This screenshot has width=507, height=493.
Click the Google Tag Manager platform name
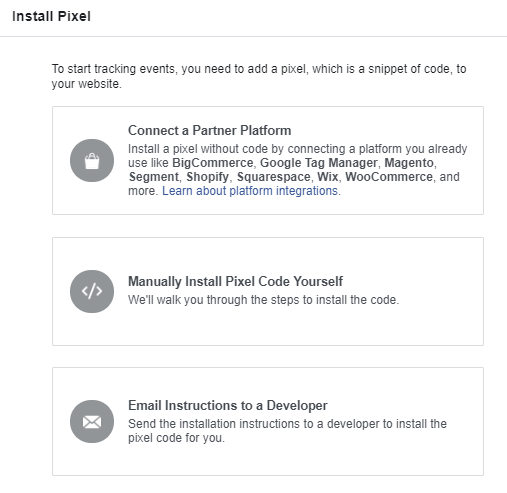pyautogui.click(x=319, y=163)
